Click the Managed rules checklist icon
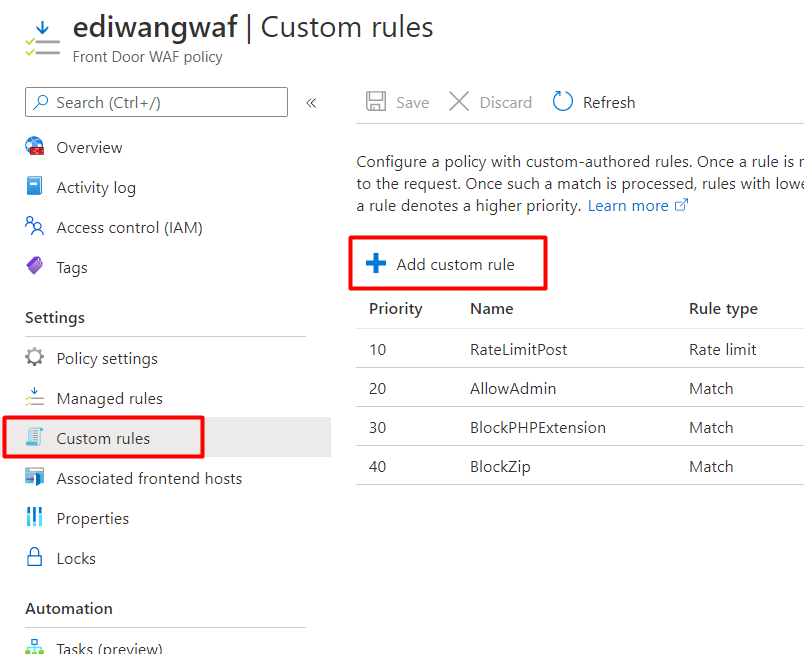 coord(34,397)
